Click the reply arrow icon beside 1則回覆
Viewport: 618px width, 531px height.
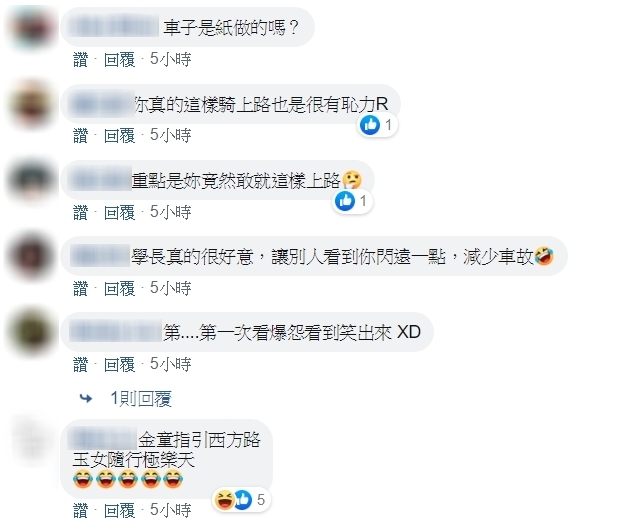point(86,399)
